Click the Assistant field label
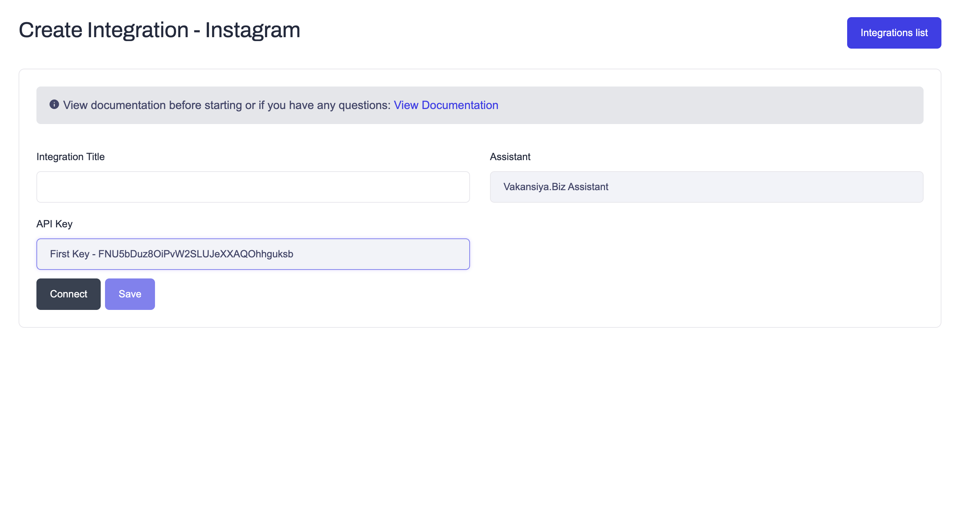The image size is (980, 509). pos(510,157)
